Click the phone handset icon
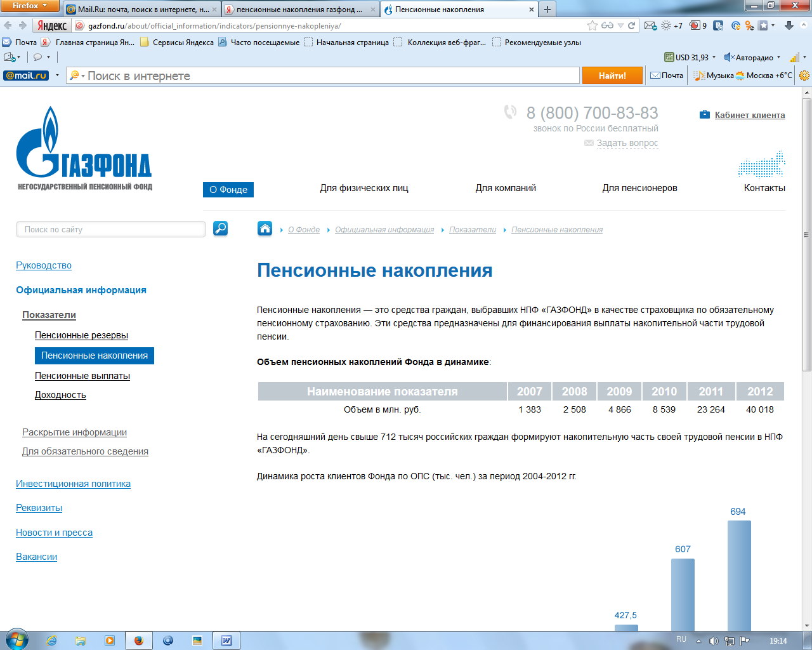 tap(510, 112)
